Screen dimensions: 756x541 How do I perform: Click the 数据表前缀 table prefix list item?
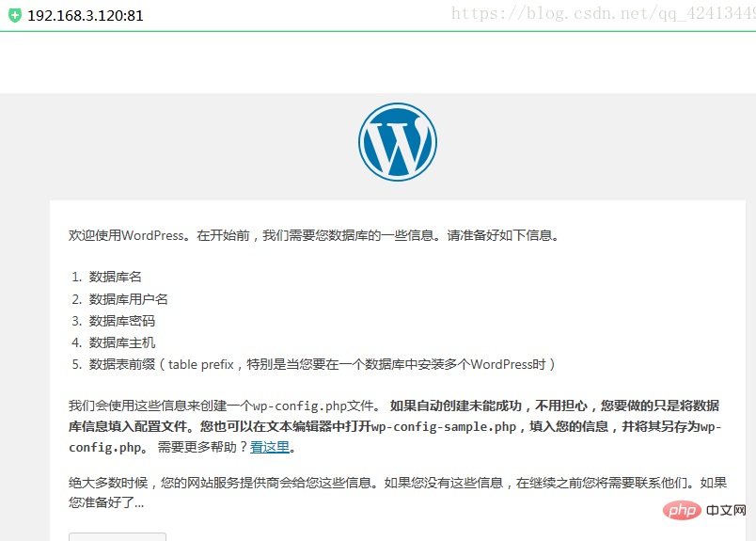click(x=322, y=364)
